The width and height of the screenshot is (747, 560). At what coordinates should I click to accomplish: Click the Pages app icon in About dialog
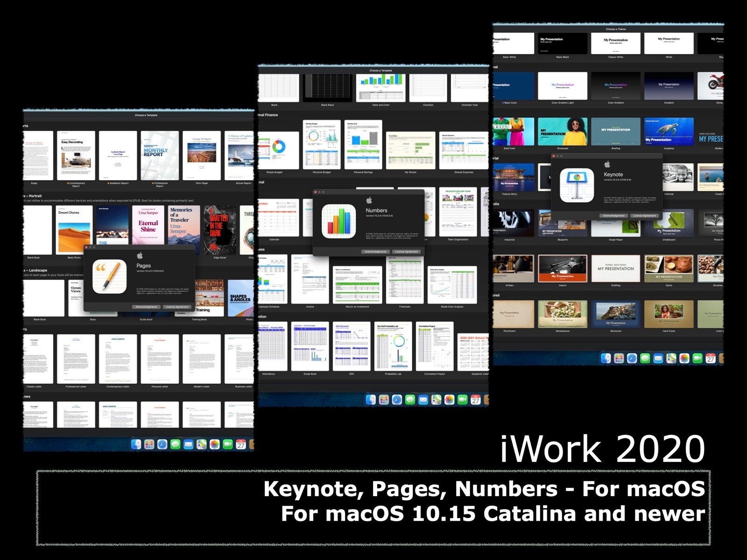pyautogui.click(x=109, y=276)
